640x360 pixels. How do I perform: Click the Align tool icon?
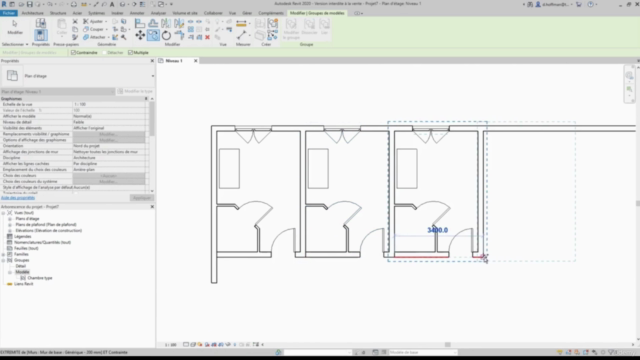[x=140, y=23]
